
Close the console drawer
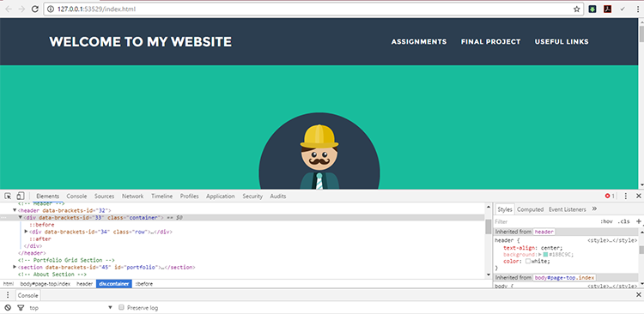[638, 295]
